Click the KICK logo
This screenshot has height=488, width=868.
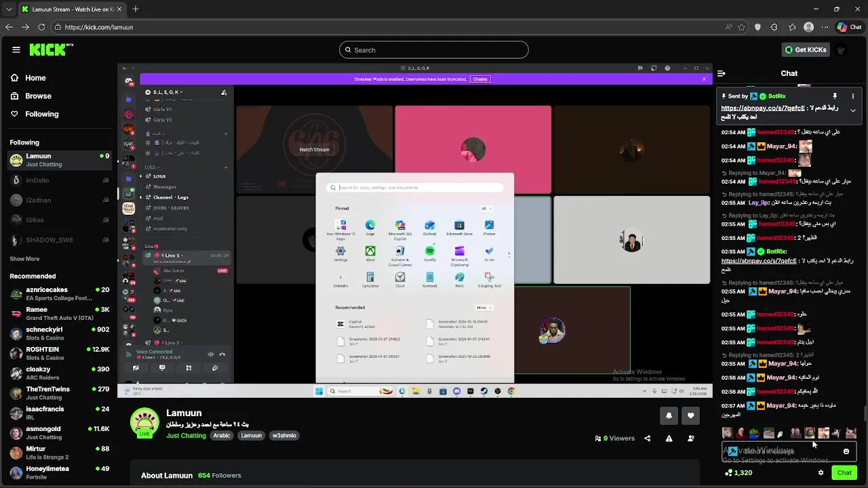52,49
